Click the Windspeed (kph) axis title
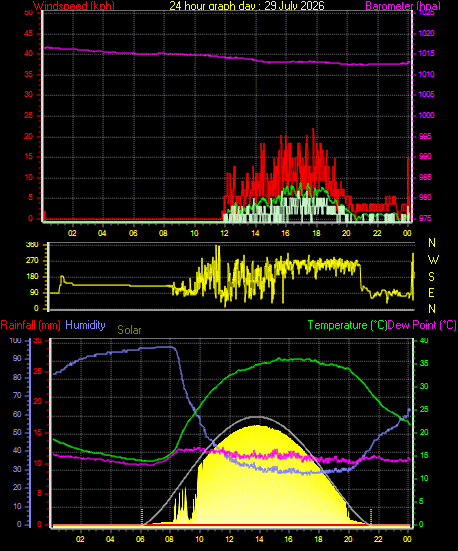Screen dimensions: 458x551 pyautogui.click(x=74, y=6)
